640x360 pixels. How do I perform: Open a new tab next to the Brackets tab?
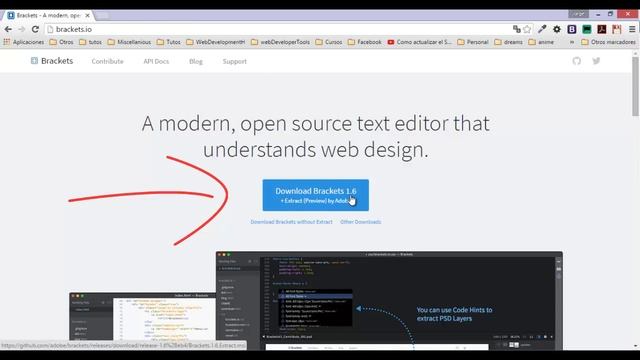coord(103,16)
